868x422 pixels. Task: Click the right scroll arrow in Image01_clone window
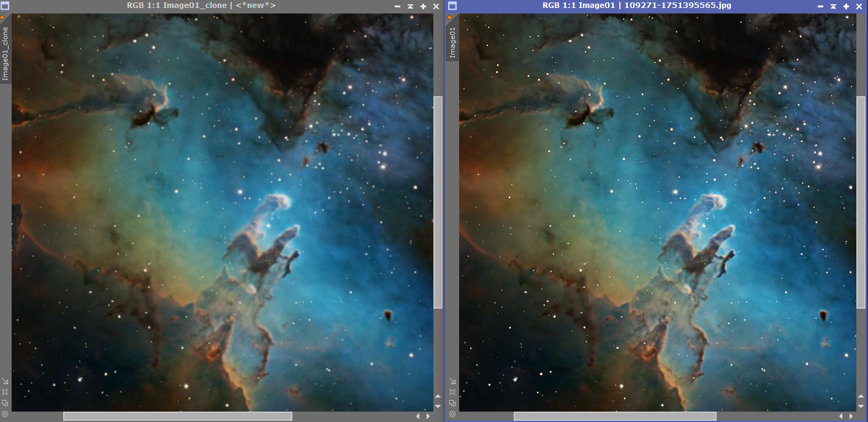click(x=428, y=416)
